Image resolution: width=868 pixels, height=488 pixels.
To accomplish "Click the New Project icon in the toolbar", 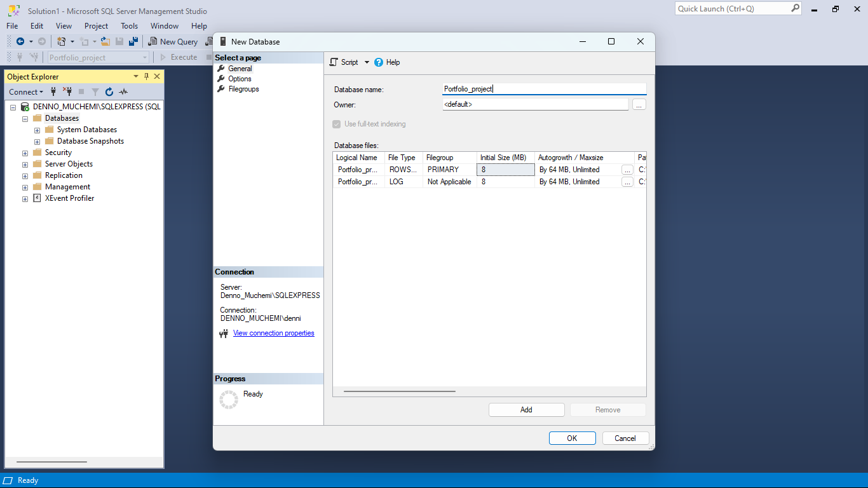I will tap(62, 41).
